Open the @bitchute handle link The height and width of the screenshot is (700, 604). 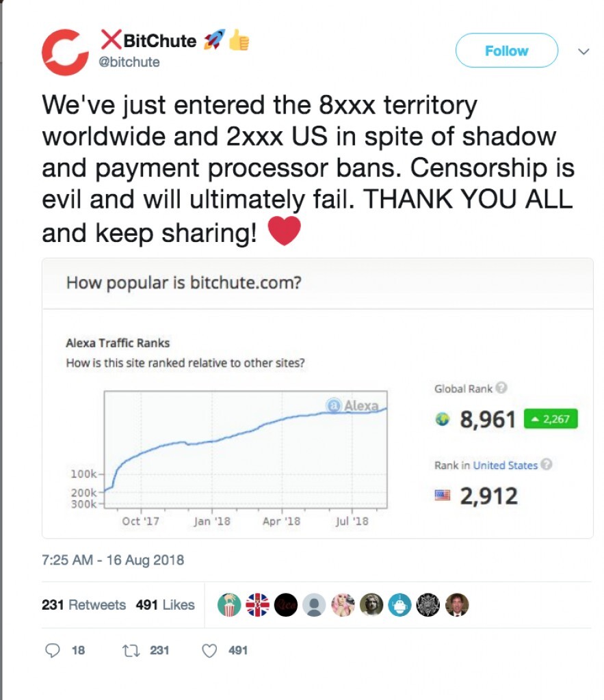pyautogui.click(x=130, y=62)
